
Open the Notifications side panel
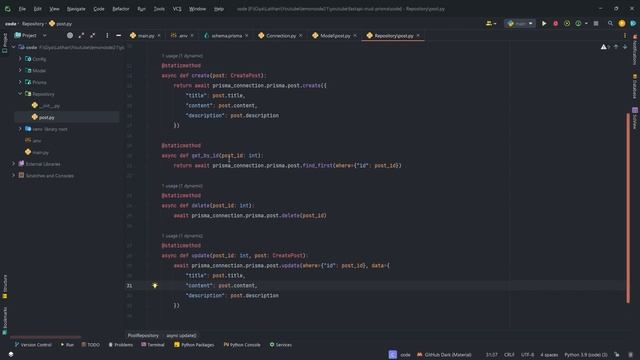point(635,50)
